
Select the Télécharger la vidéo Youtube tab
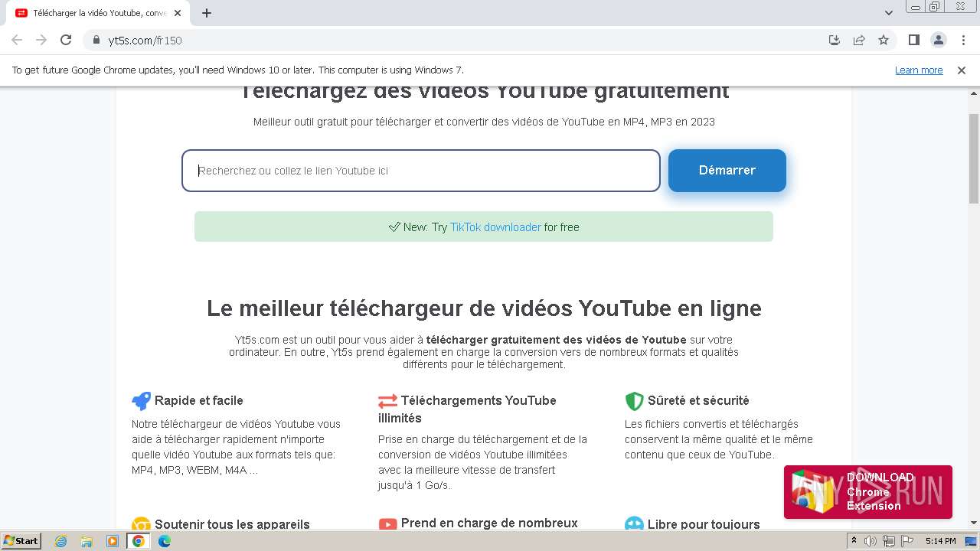[98, 13]
